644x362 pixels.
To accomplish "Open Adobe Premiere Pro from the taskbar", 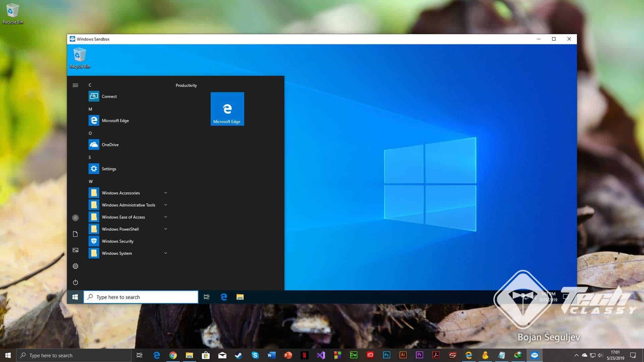I will (x=419, y=355).
